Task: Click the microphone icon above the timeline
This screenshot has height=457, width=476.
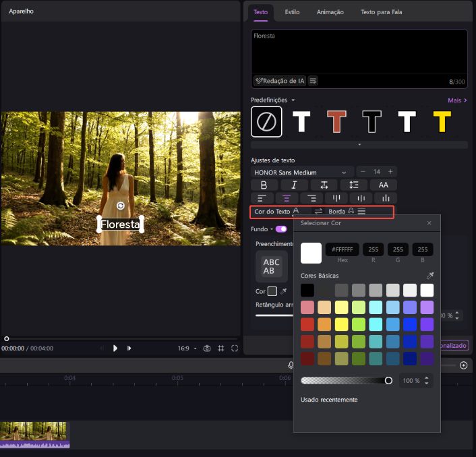Action: pos(291,365)
